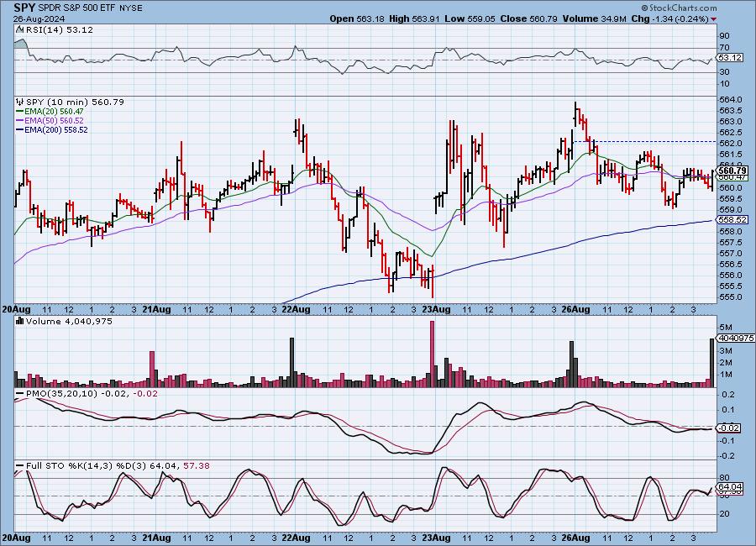Select the Volume 4,040,975 panel label
Viewport: 756px width, 546px height.
69,321
